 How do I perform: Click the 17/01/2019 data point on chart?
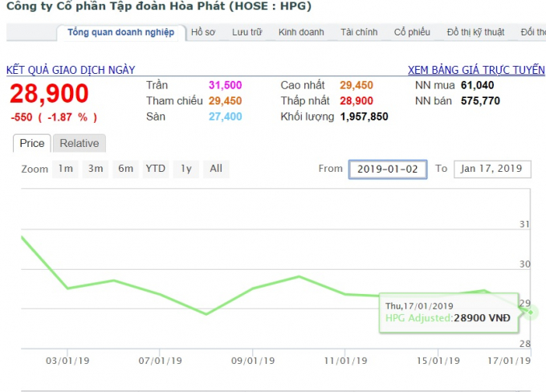pyautogui.click(x=531, y=312)
